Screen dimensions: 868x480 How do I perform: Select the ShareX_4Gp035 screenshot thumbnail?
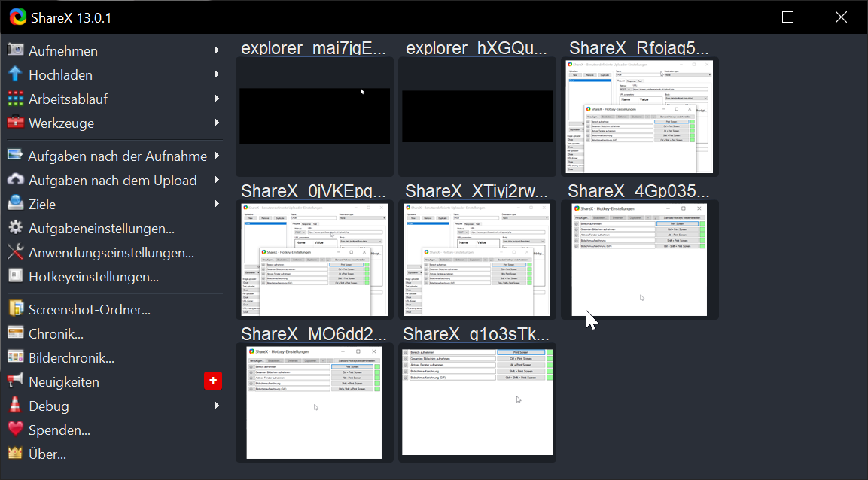640,260
